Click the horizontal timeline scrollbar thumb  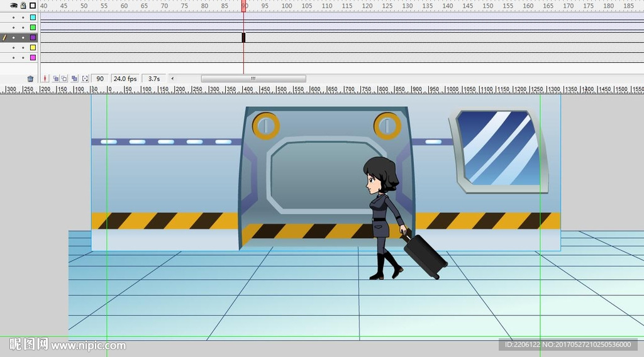(253, 79)
